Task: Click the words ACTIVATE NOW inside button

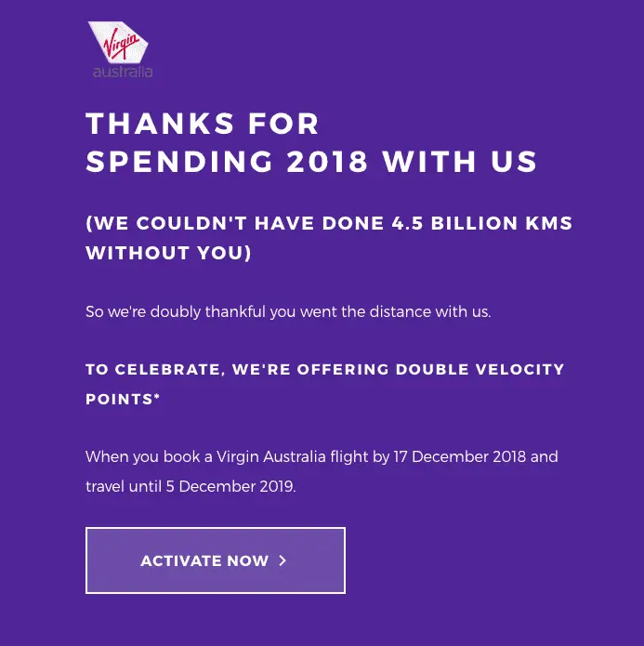Action: point(204,560)
